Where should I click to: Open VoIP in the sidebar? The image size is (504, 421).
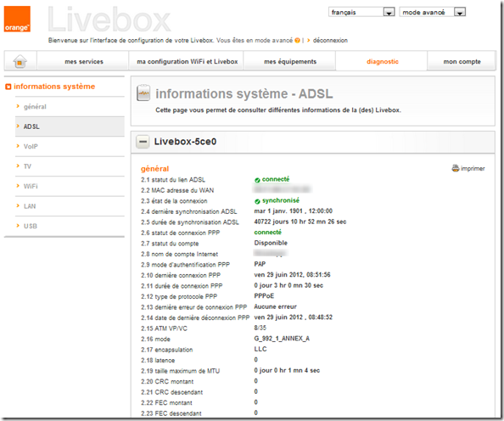pyautogui.click(x=31, y=147)
